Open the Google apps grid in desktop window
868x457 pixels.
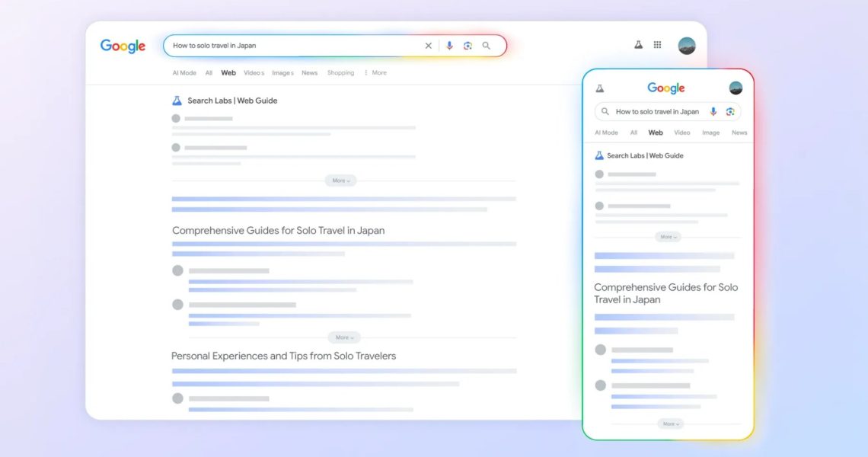click(x=658, y=45)
